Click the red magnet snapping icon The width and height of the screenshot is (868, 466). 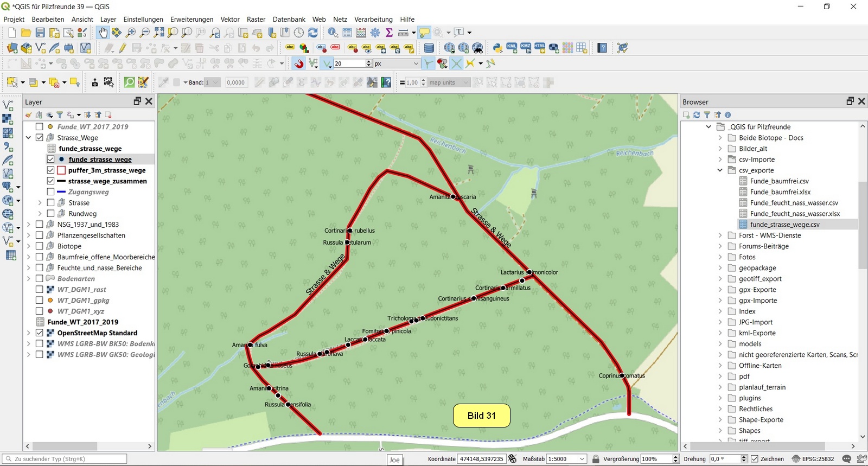pyautogui.click(x=299, y=63)
